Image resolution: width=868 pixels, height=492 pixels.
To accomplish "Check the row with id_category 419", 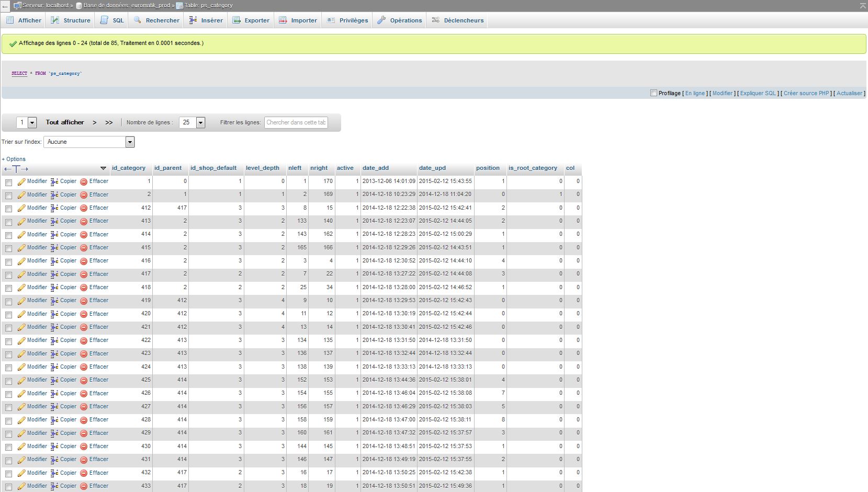I will tap(8, 302).
